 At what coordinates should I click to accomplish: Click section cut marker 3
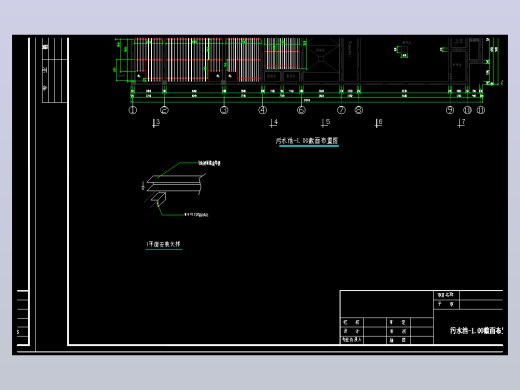pyautogui.click(x=156, y=123)
